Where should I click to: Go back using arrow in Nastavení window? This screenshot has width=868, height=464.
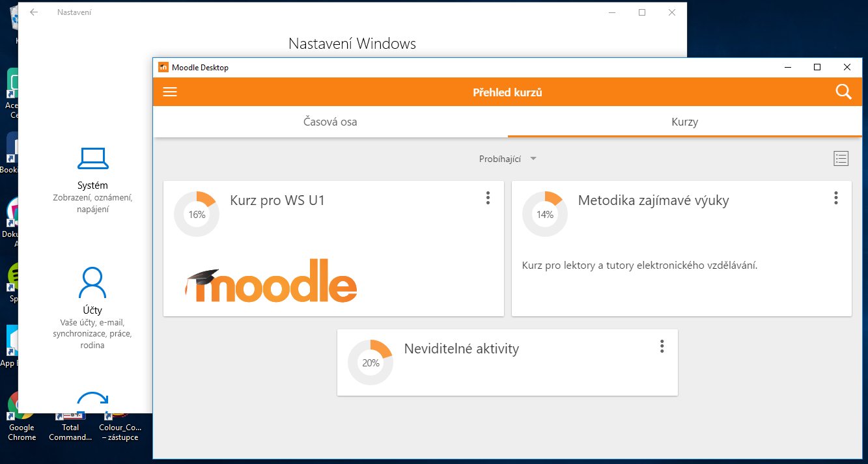coord(34,12)
